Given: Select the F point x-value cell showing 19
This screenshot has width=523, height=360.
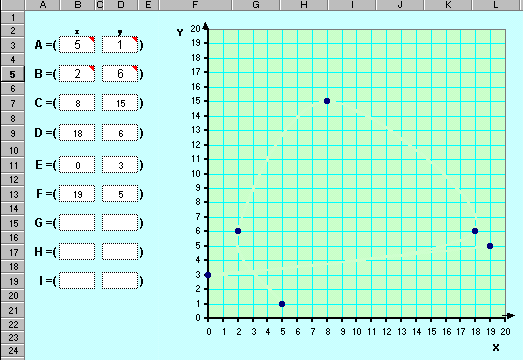Looking at the screenshot, I should click(x=77, y=194).
